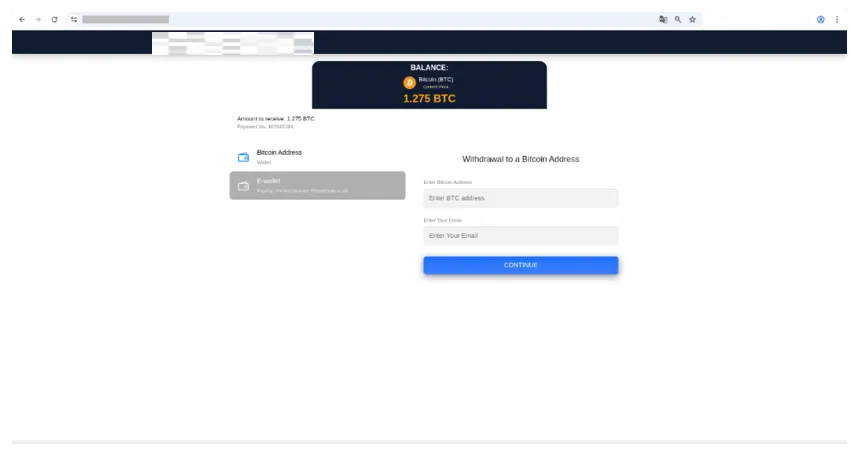Click the wallet icon in the E-wallet row
This screenshot has height=459, width=853.
coord(243,186)
